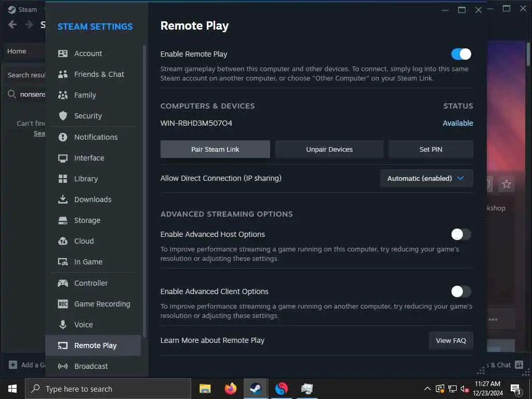Click the taskbar search box
Image resolution: width=532 pixels, height=399 pixels.
[x=108, y=389]
